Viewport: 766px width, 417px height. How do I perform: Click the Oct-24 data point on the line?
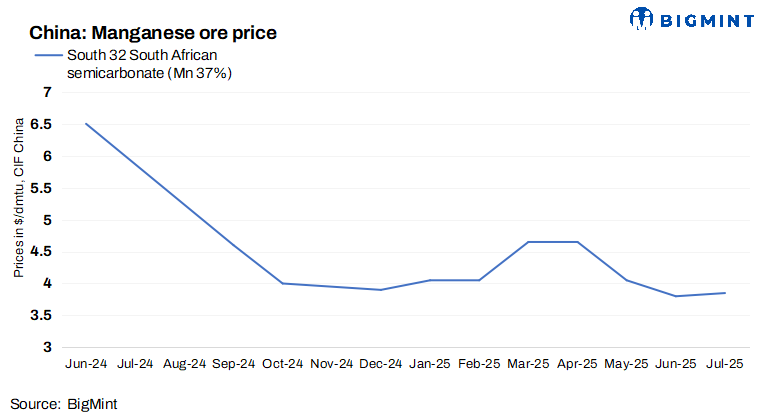click(282, 283)
